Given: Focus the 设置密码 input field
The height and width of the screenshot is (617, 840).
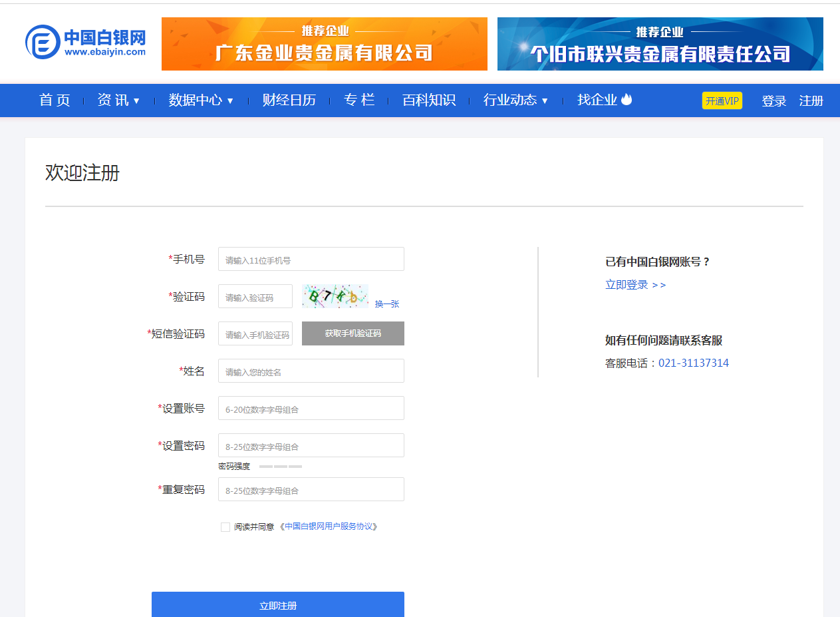Looking at the screenshot, I should pyautogui.click(x=311, y=445).
